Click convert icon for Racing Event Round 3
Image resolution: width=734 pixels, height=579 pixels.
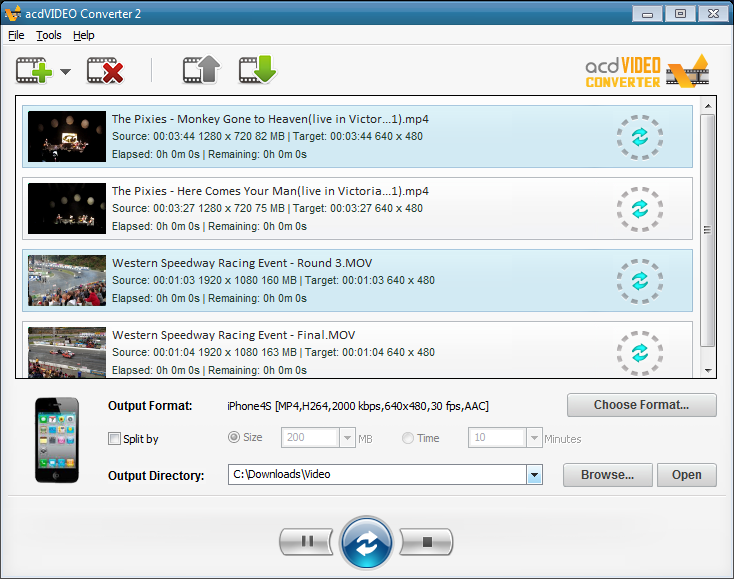639,281
